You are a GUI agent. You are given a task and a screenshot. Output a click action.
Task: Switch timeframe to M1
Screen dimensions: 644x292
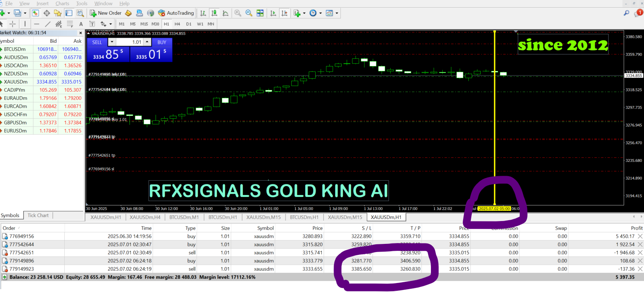click(x=122, y=24)
